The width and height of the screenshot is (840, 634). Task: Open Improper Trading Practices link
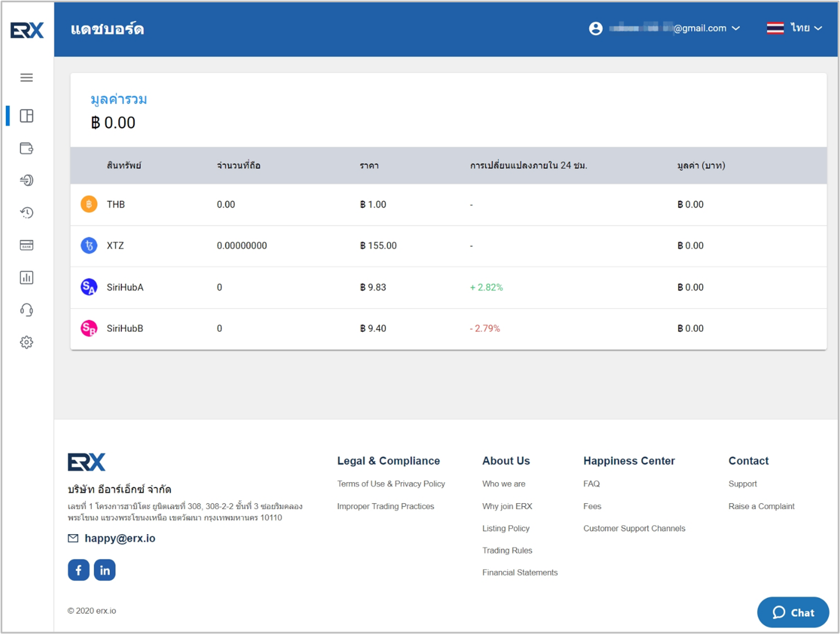[386, 506]
